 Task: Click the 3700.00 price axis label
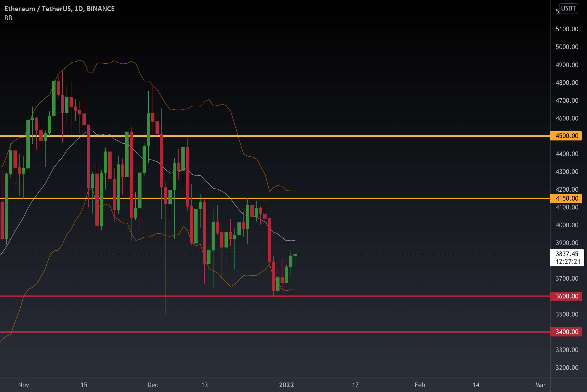click(x=567, y=278)
